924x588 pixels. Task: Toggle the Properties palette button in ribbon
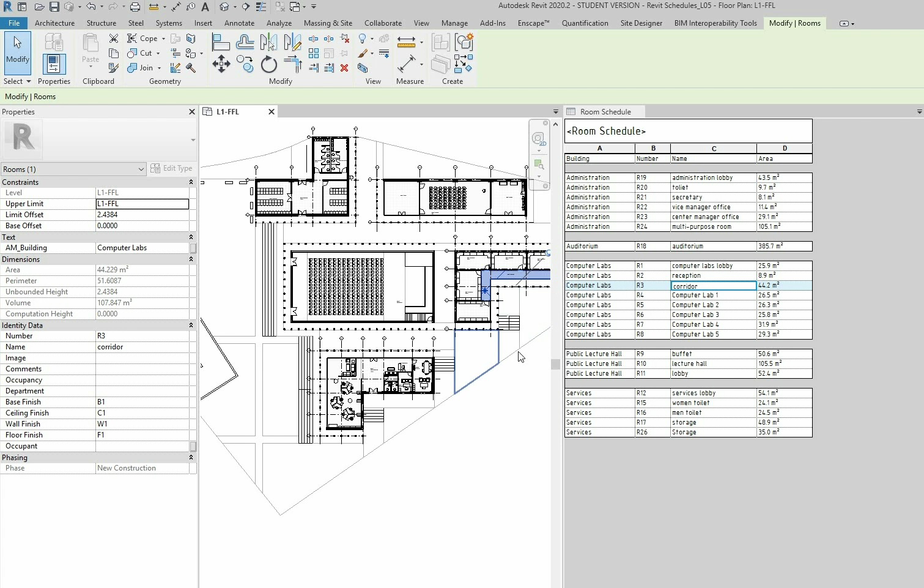(x=54, y=64)
